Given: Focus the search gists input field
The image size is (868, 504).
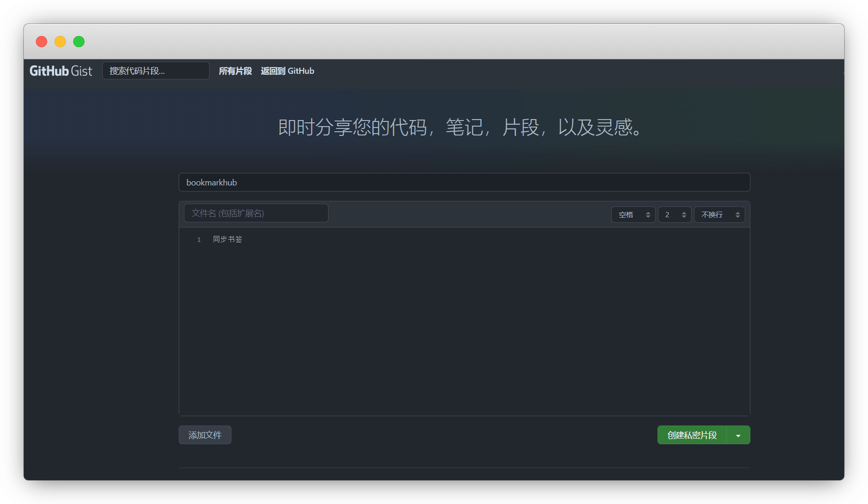Looking at the screenshot, I should 155,71.
